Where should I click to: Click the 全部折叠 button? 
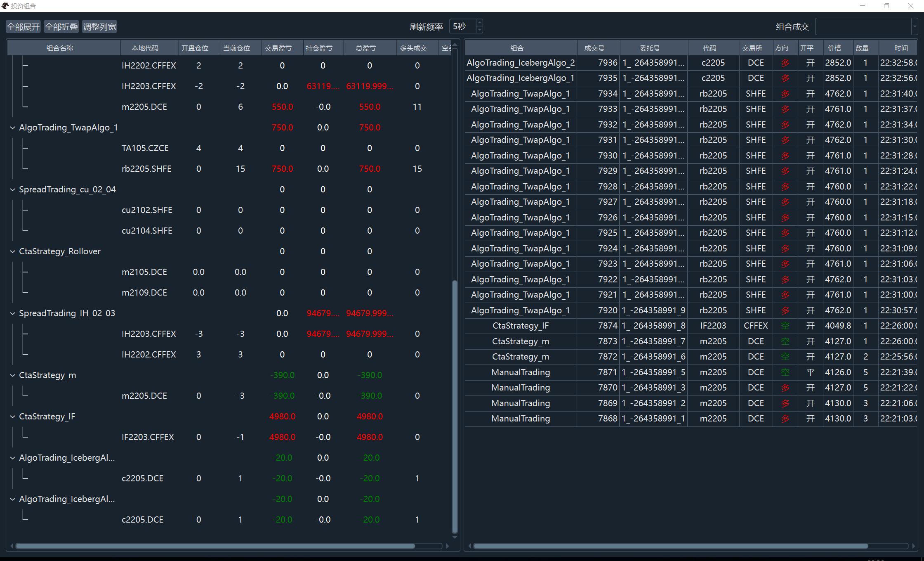click(61, 27)
